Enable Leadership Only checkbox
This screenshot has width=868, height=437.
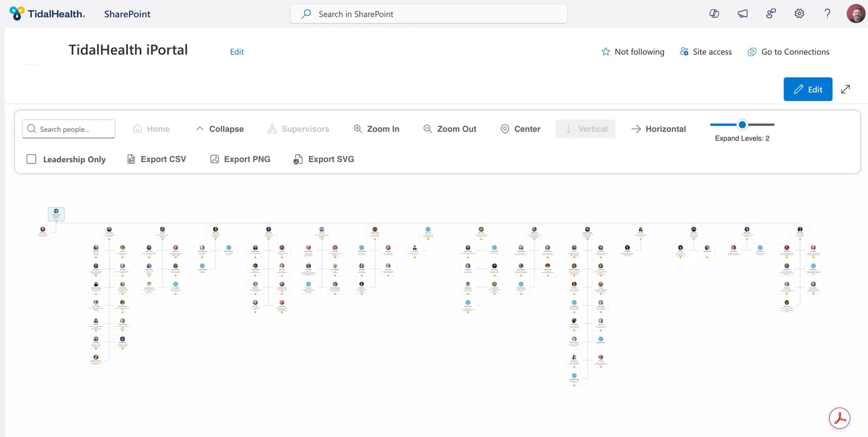coord(31,159)
